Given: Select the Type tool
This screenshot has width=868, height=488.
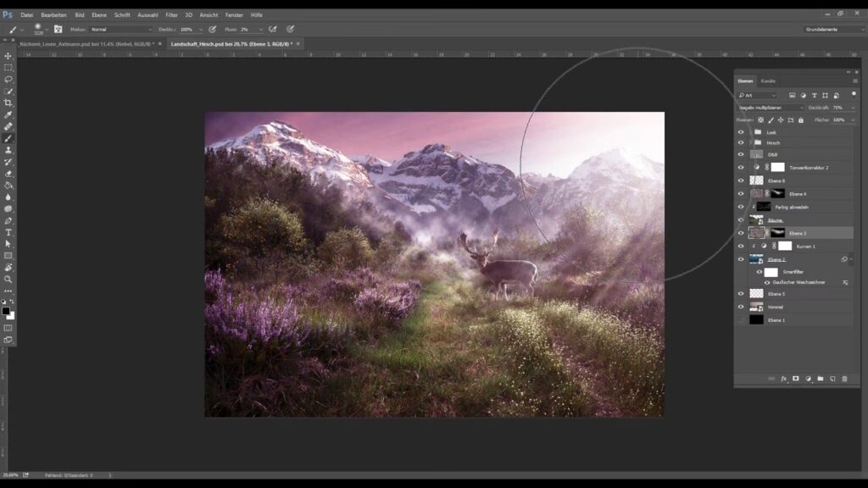Looking at the screenshot, I should point(8,232).
